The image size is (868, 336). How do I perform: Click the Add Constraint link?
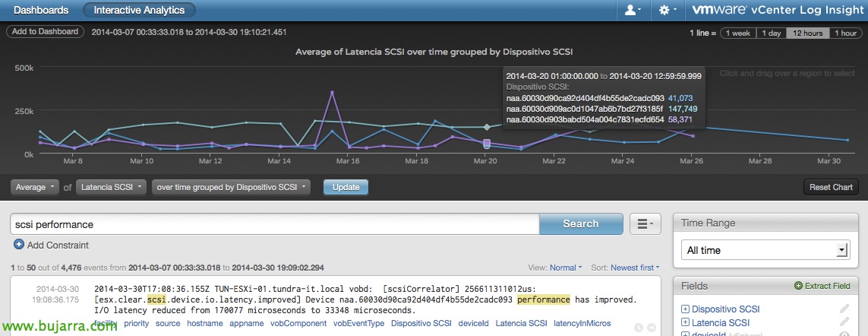(58, 245)
